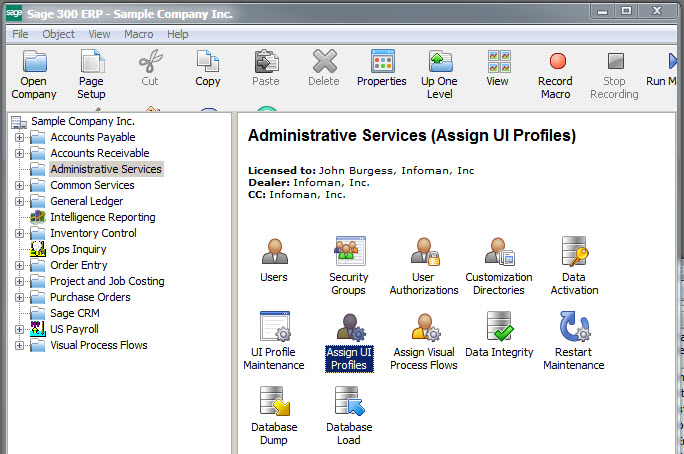Expand the Accounts Receivable tree node

[19, 154]
